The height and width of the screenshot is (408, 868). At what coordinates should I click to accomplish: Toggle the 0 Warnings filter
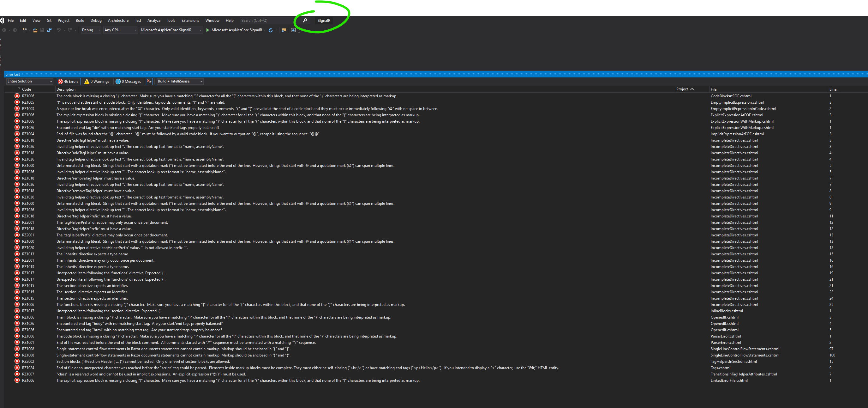[x=97, y=81]
